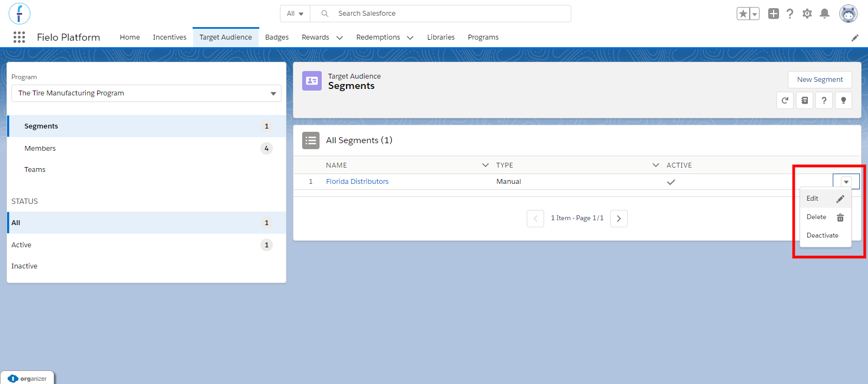868x384 pixels.
Task: Filter by All status
Action: [x=146, y=223]
